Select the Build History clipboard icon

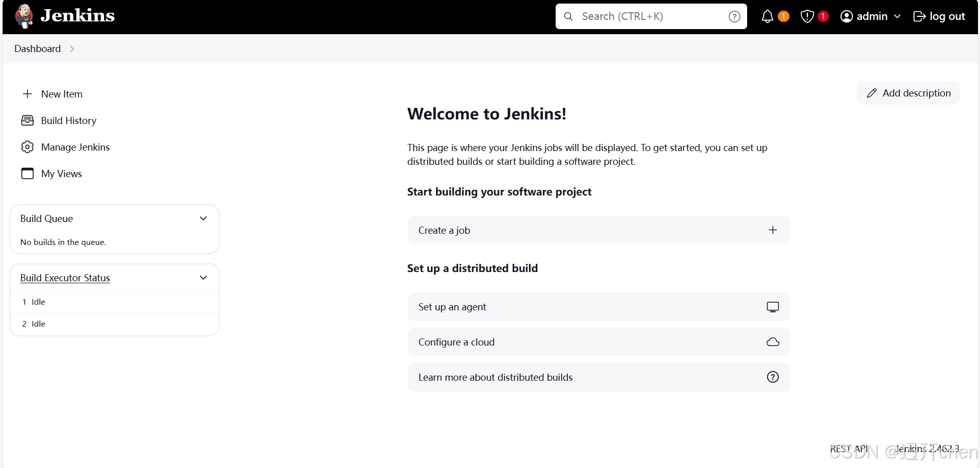(27, 120)
